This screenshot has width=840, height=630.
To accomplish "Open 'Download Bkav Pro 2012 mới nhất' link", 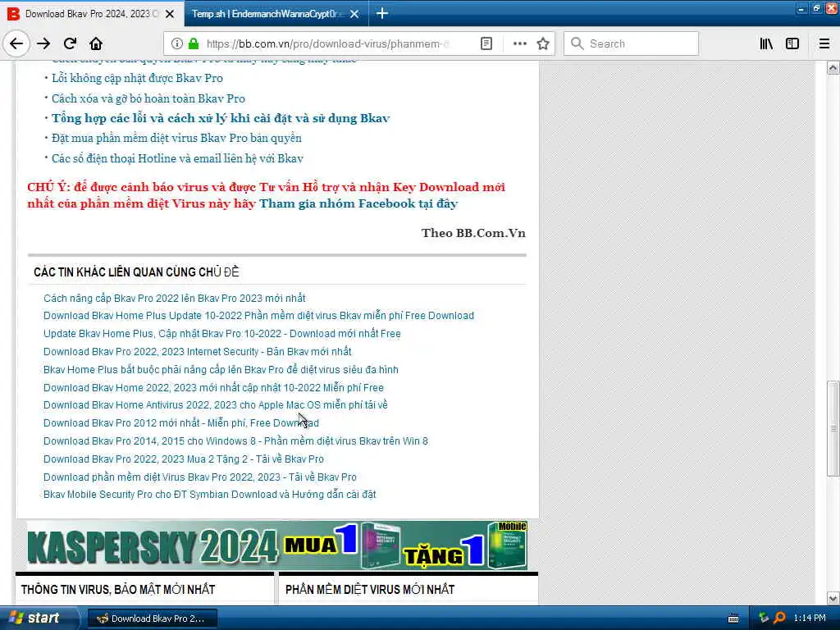I will click(x=181, y=423).
